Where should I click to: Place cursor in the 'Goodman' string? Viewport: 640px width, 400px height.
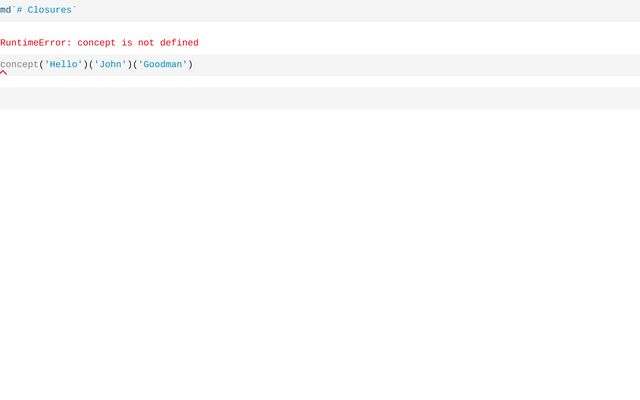point(162,65)
